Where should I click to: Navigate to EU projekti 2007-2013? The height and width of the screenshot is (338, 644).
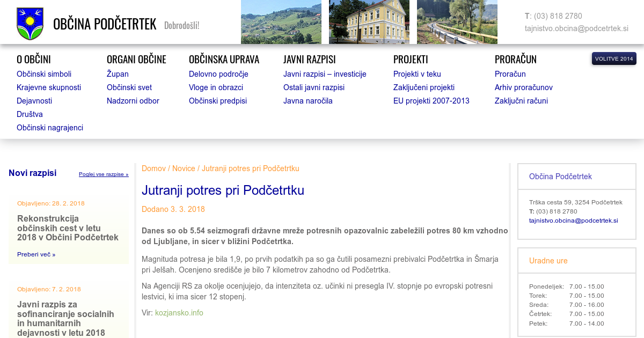point(431,101)
